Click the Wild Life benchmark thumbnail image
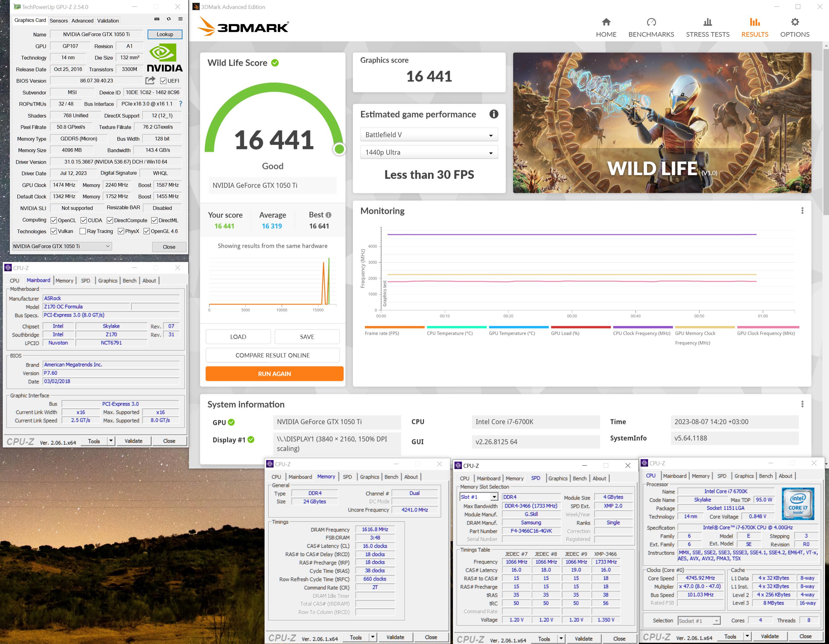This screenshot has height=644, width=829. click(662, 123)
